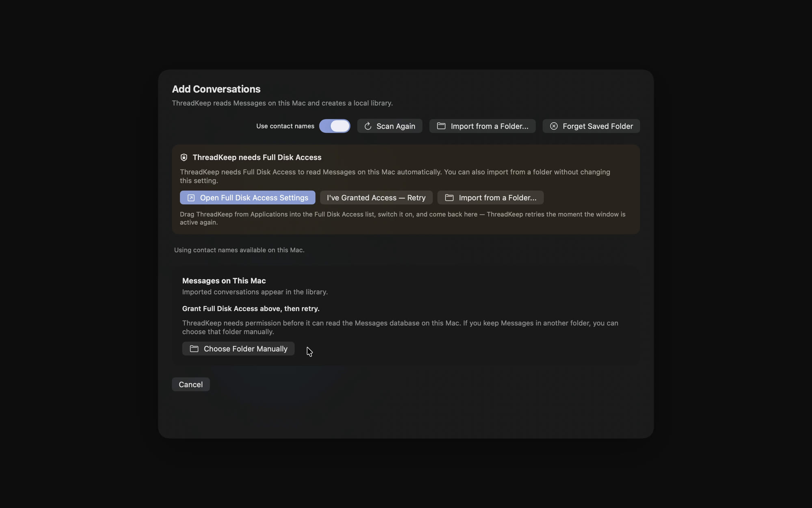
Task: Click I've Granted Access — Retry
Action: pos(376,197)
